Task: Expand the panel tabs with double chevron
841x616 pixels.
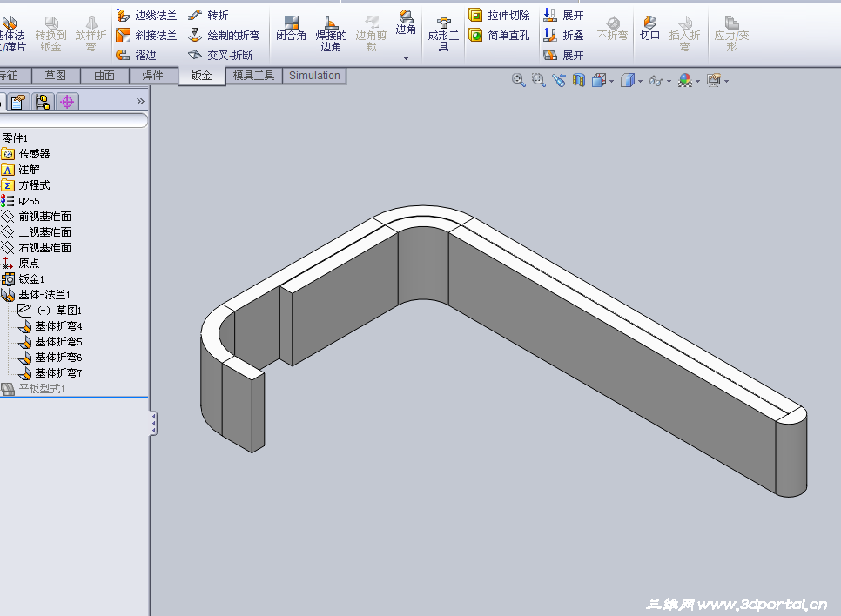Action: pos(140,101)
